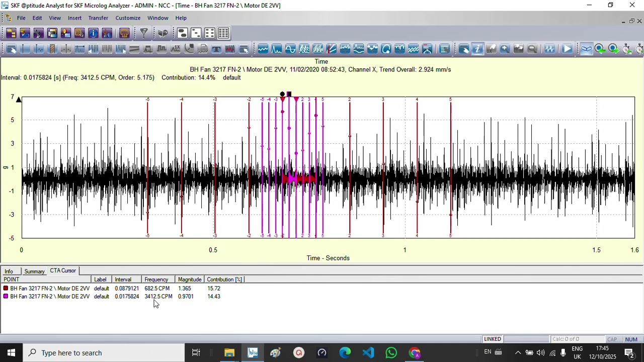Image resolution: width=644 pixels, height=362 pixels.
Task: Switch to the Info tab
Action: (x=9, y=271)
